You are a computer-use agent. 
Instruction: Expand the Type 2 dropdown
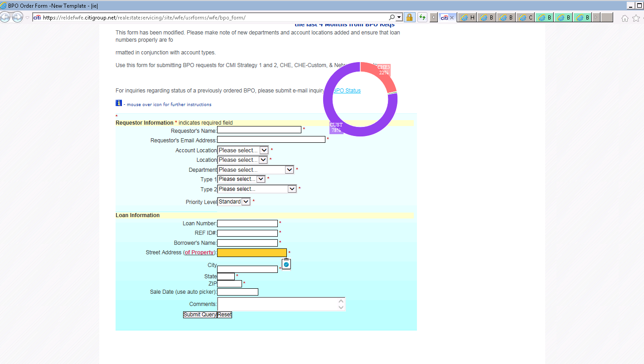pos(257,189)
